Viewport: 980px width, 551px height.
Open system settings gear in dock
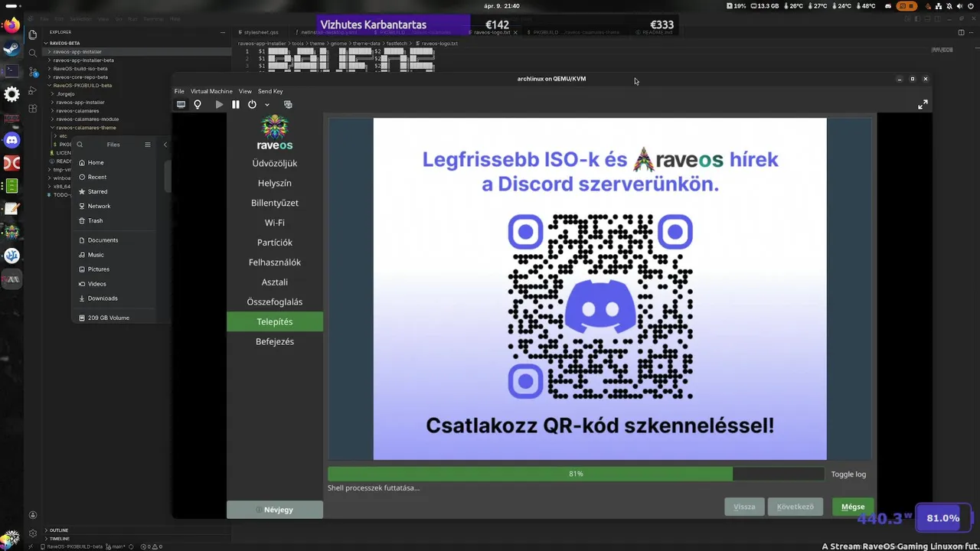pyautogui.click(x=11, y=94)
